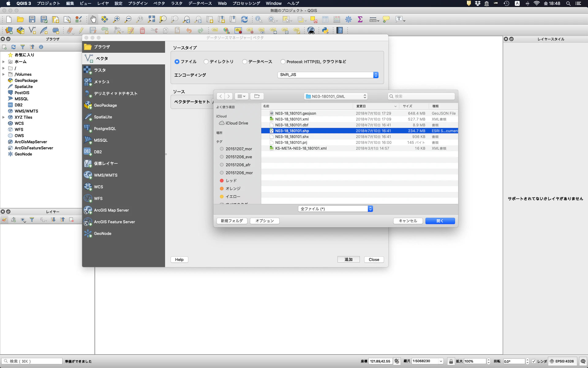Click the Pan Map hand tool

tap(93, 19)
